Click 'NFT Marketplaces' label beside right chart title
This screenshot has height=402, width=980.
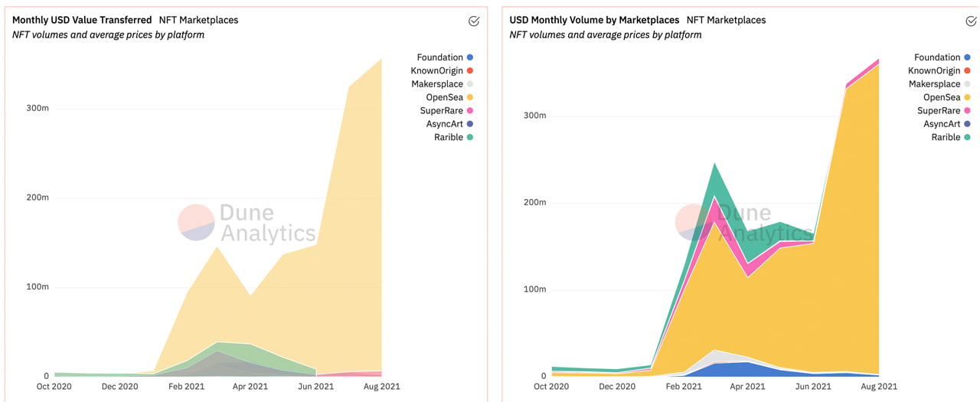[x=726, y=20]
